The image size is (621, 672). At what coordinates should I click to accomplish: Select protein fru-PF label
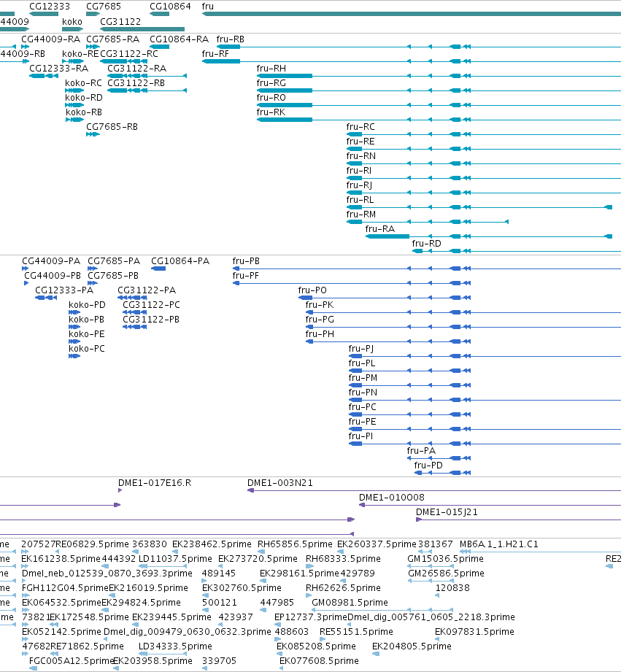[246, 276]
